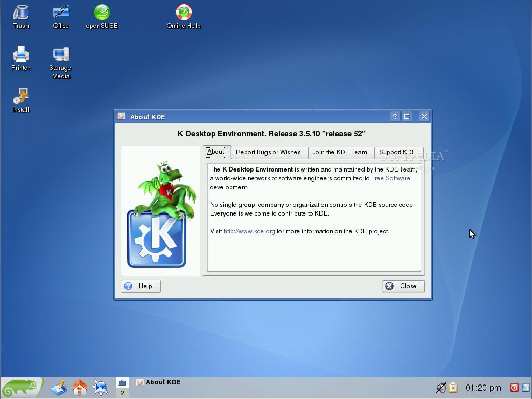Switch to virtual desktop 1 in pager
The height and width of the screenshot is (399, 532).
122,383
